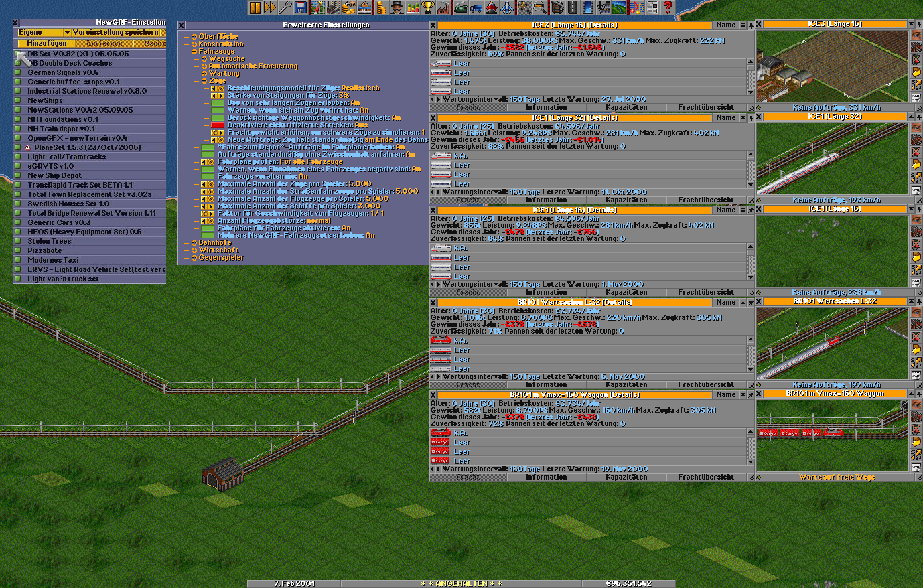Click Voreinstellung speichern button

116,33
